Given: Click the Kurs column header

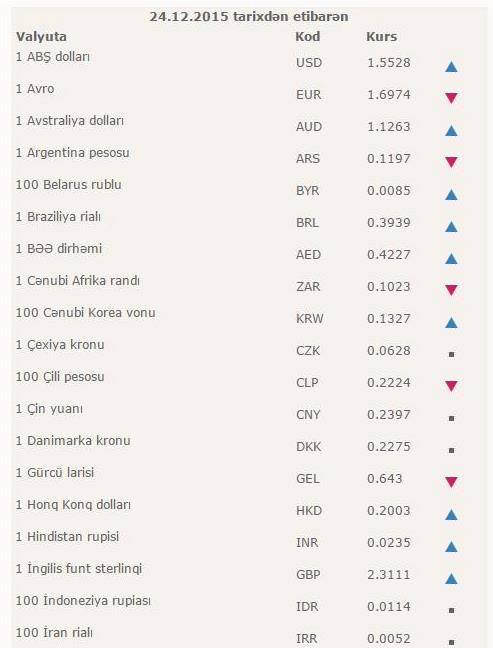Looking at the screenshot, I should pyautogui.click(x=381, y=36).
